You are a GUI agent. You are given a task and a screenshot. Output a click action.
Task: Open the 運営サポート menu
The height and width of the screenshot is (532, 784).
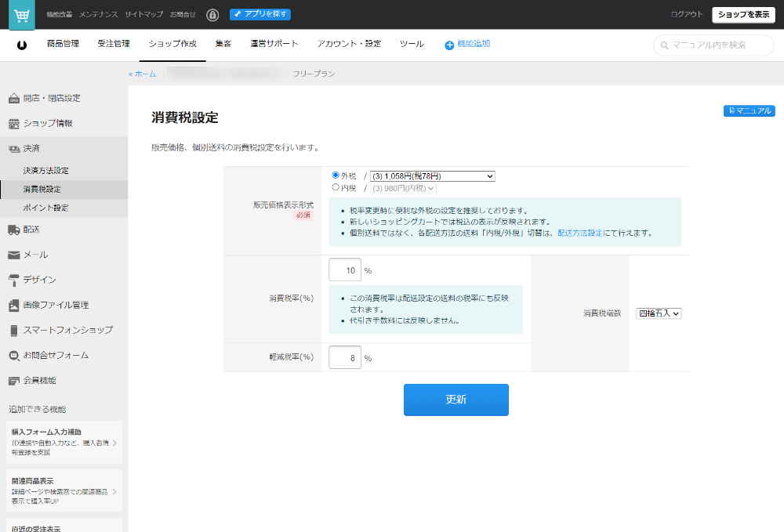(274, 44)
